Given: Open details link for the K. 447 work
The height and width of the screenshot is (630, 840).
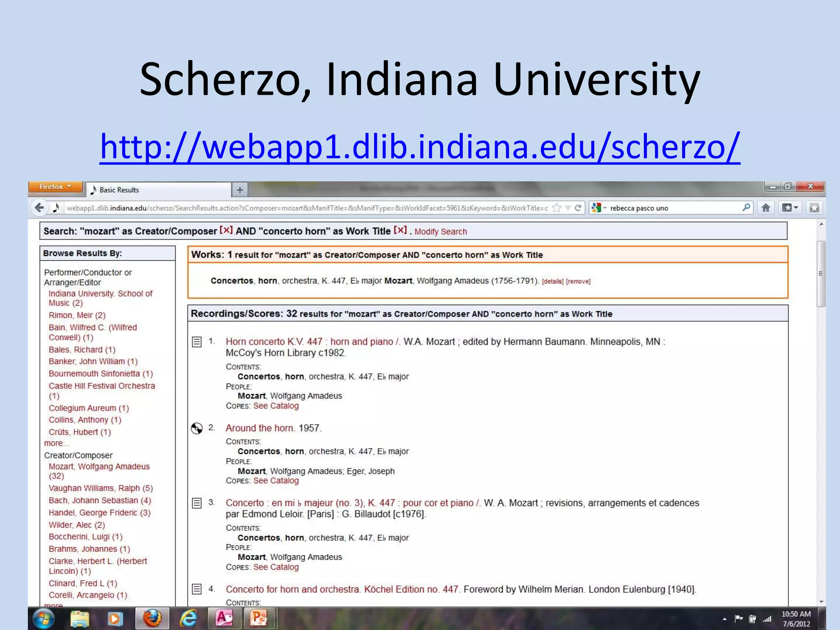Looking at the screenshot, I should (552, 281).
